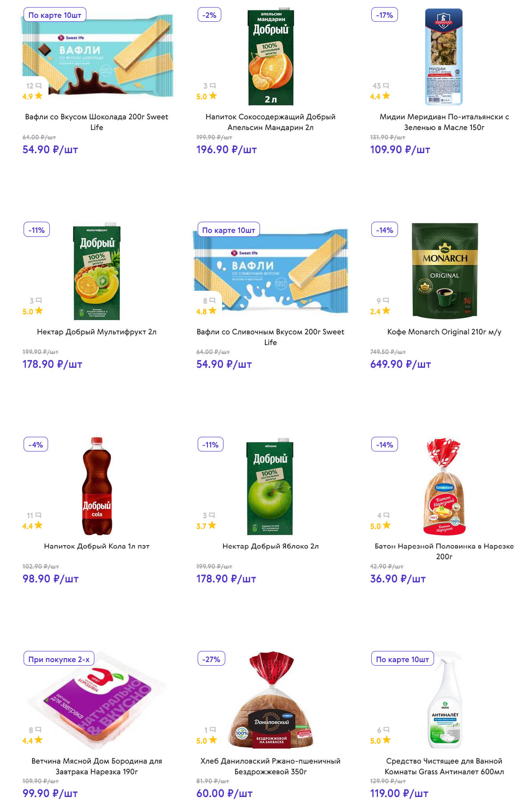Click the Добрый Апельсин Мандарин juice image
Screen dimensions: 532x805
pos(270,57)
